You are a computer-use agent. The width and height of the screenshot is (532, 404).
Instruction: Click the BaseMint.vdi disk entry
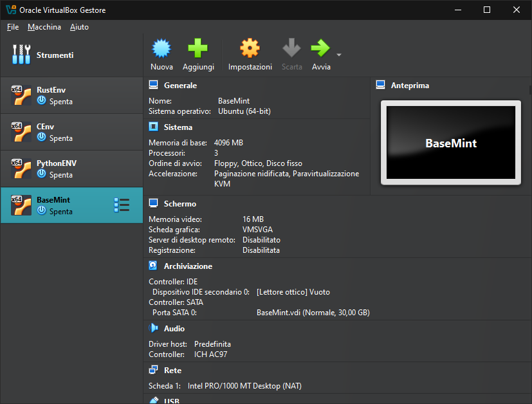[313, 313]
